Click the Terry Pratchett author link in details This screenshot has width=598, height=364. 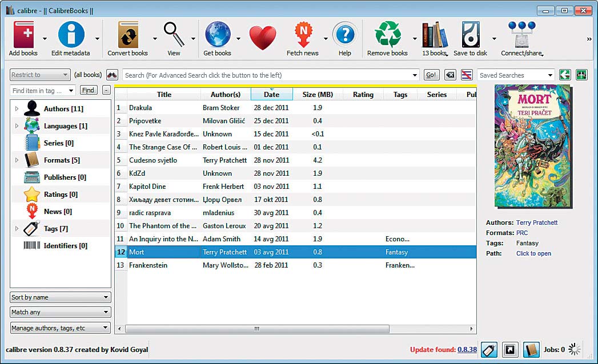coord(537,223)
